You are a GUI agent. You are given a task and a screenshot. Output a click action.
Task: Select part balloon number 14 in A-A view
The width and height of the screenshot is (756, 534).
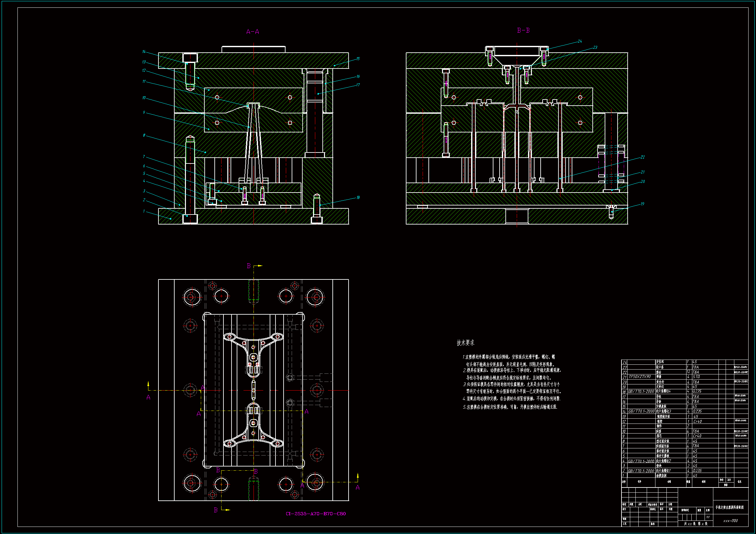(x=144, y=52)
